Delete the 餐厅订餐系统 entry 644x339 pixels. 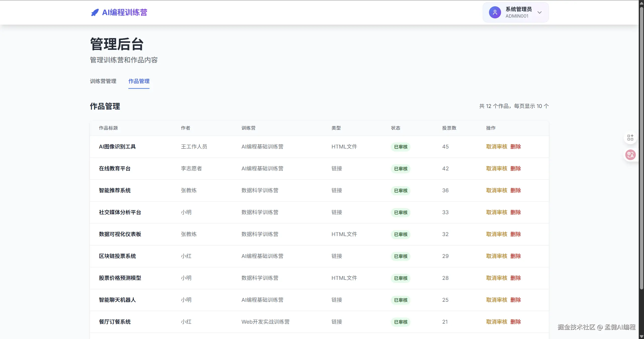click(x=515, y=322)
